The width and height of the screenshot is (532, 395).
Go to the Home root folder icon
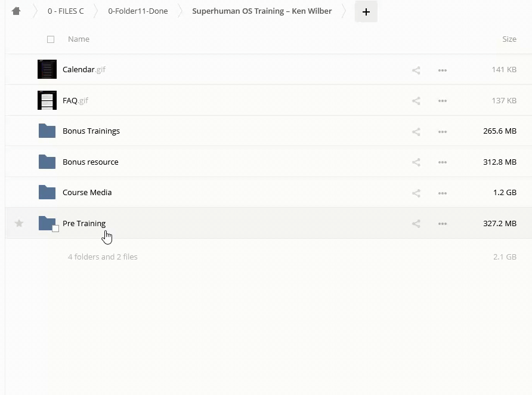[16, 11]
